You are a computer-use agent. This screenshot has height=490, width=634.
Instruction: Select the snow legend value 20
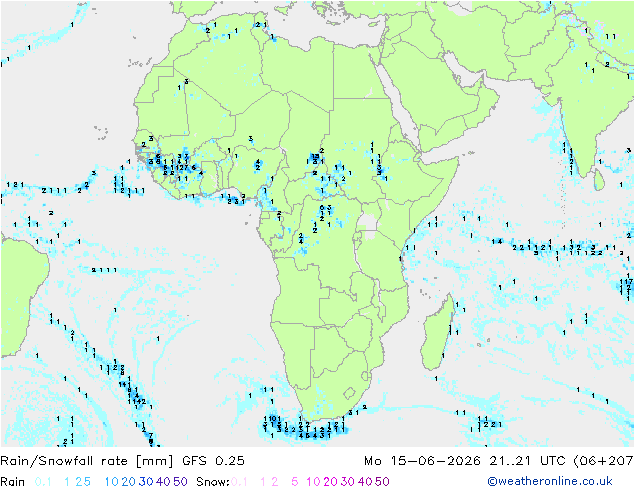click(330, 482)
